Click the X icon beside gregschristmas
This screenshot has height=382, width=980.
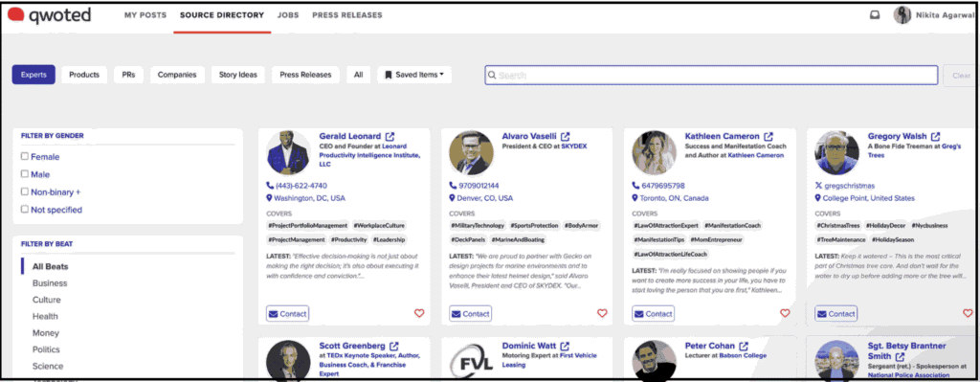(819, 186)
